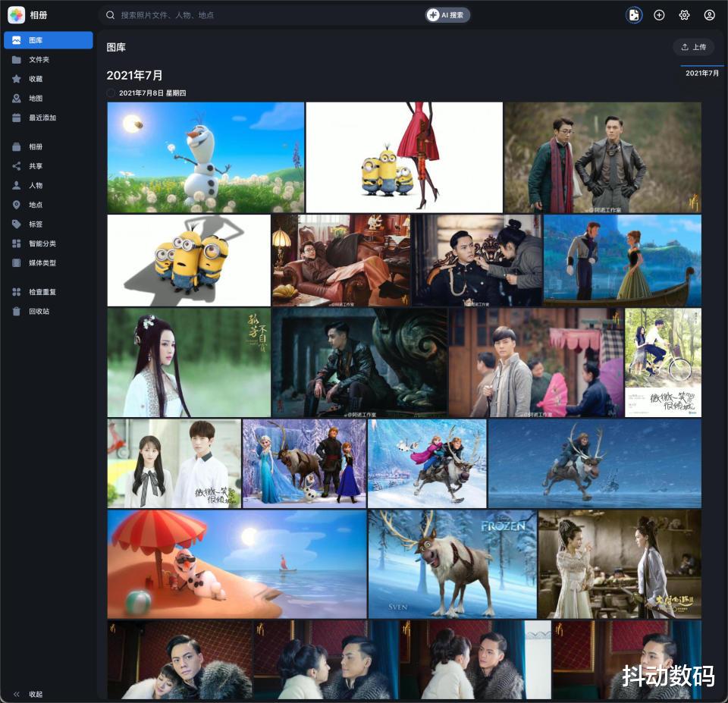This screenshot has height=703, width=728.
Task: Open the Olaf in meadow thumbnail
Action: pyautogui.click(x=206, y=158)
